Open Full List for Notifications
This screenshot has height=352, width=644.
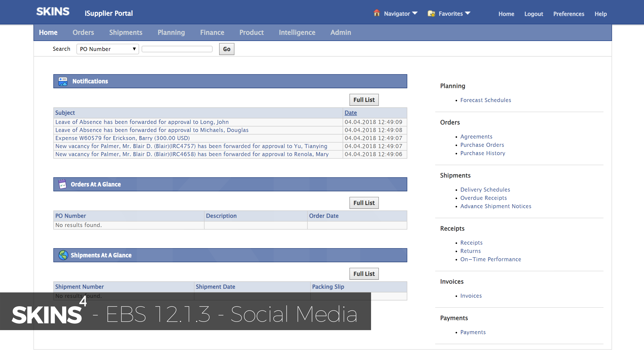pos(364,100)
